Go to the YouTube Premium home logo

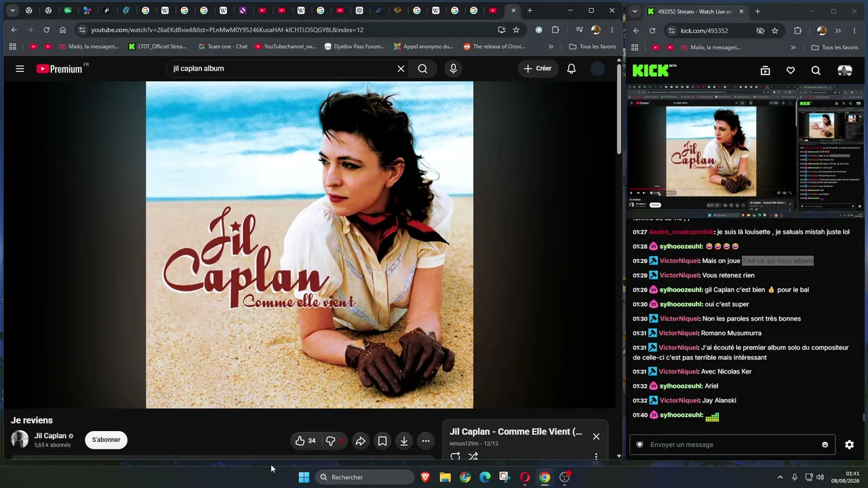(x=60, y=68)
